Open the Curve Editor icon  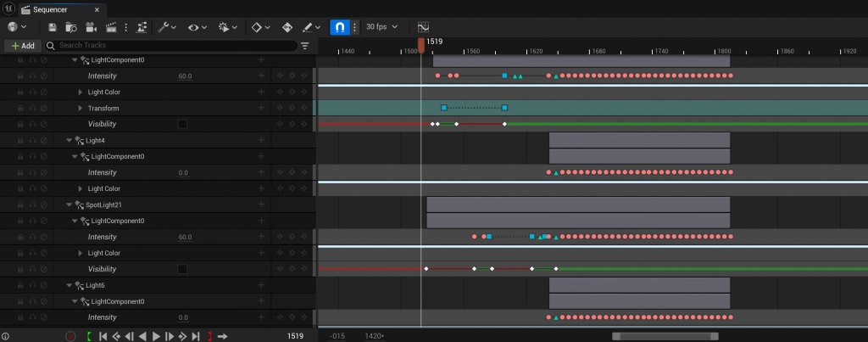(424, 26)
